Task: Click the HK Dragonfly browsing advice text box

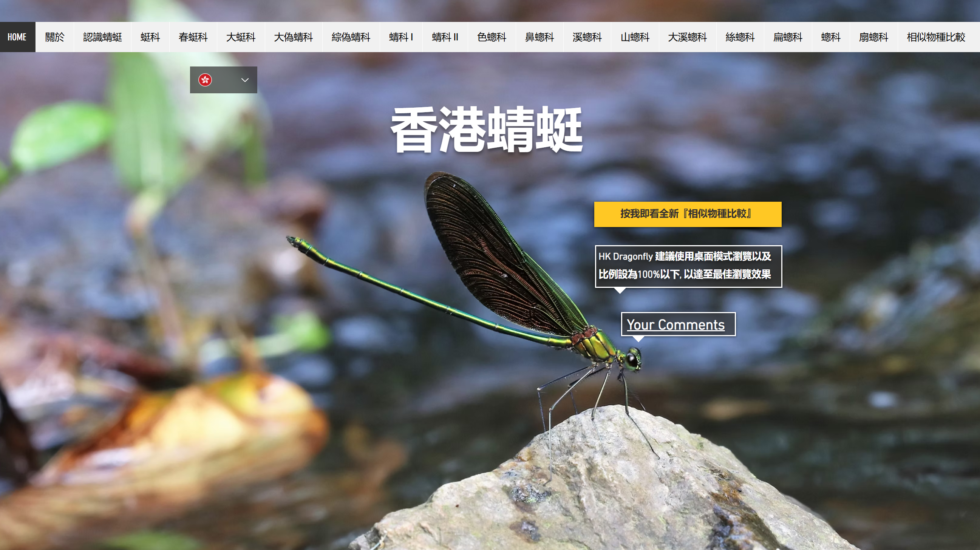Action: (689, 266)
